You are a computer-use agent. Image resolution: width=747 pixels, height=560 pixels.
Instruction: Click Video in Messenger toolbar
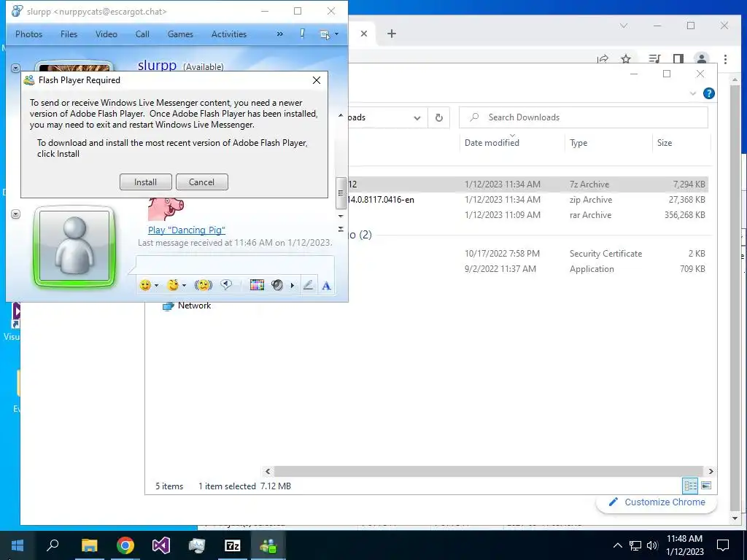pos(107,34)
